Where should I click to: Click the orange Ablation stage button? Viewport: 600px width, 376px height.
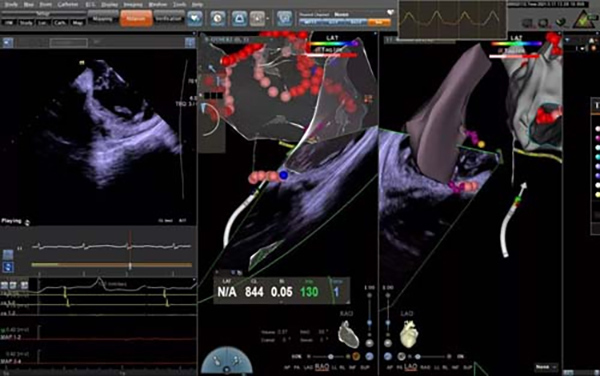coord(136,18)
